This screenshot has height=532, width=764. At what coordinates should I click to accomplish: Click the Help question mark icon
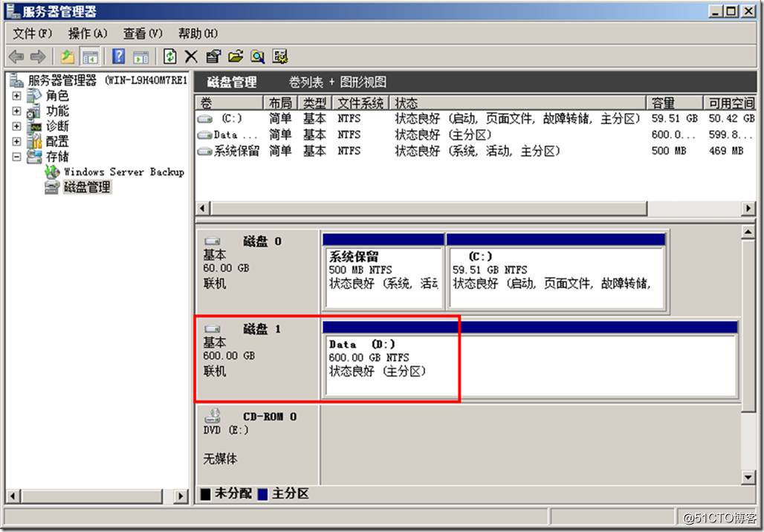pyautogui.click(x=118, y=56)
